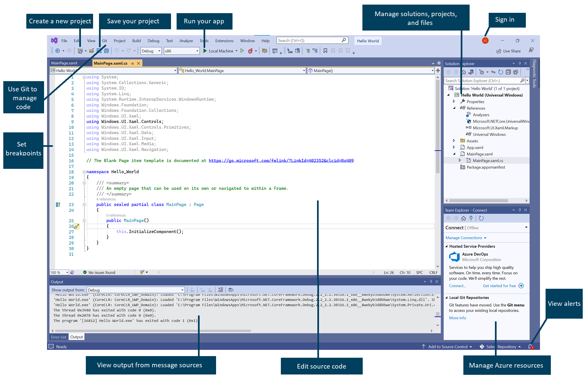Image resolution: width=588 pixels, height=385 pixels.
Task: Click Manage Connections plug icon in Team Explorer
Action: (x=471, y=218)
